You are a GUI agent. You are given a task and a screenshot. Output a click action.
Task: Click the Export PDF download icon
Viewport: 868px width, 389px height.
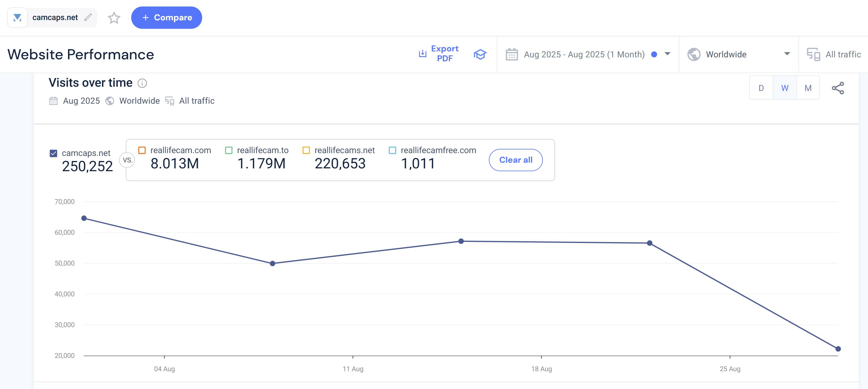pos(422,54)
